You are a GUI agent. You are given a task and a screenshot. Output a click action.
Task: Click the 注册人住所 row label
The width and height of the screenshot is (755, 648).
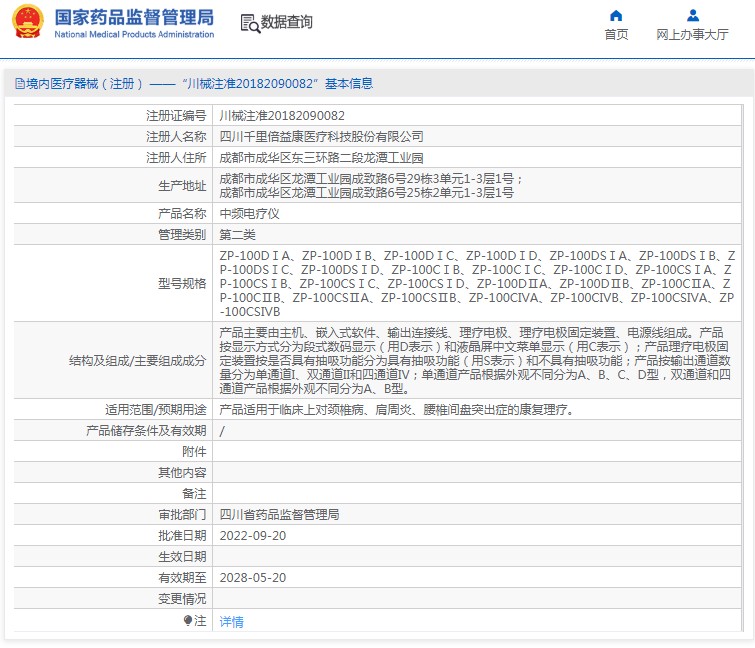[176, 158]
